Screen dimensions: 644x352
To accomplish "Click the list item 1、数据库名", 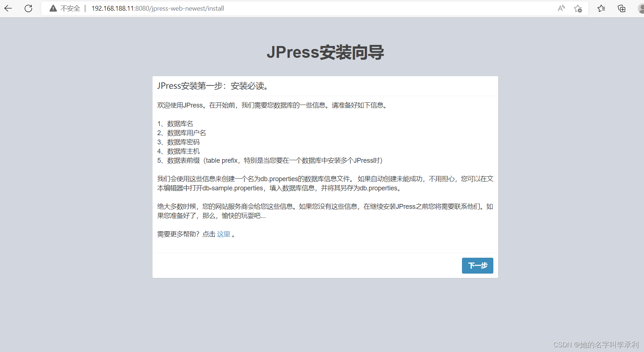I will (175, 124).
